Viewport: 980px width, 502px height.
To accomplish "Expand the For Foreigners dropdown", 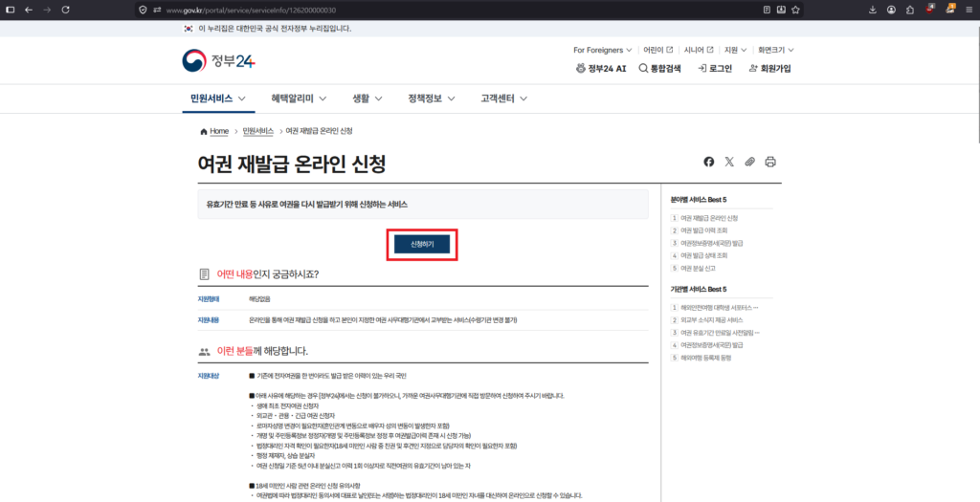I will [x=603, y=50].
